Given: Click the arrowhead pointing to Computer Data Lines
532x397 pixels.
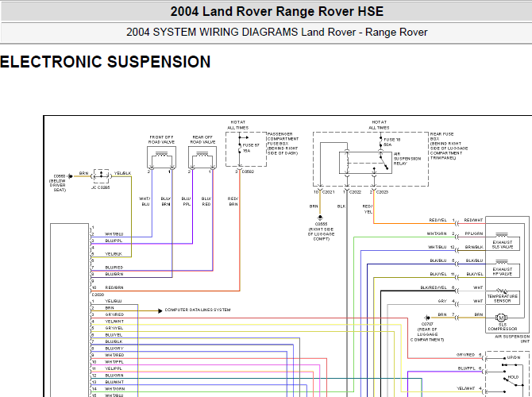Looking at the screenshot, I should coord(160,310).
